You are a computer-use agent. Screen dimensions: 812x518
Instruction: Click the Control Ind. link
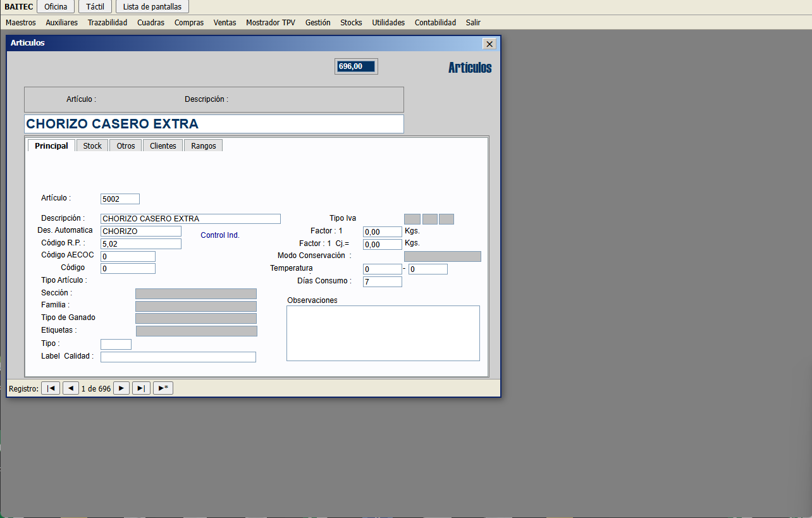tap(220, 235)
